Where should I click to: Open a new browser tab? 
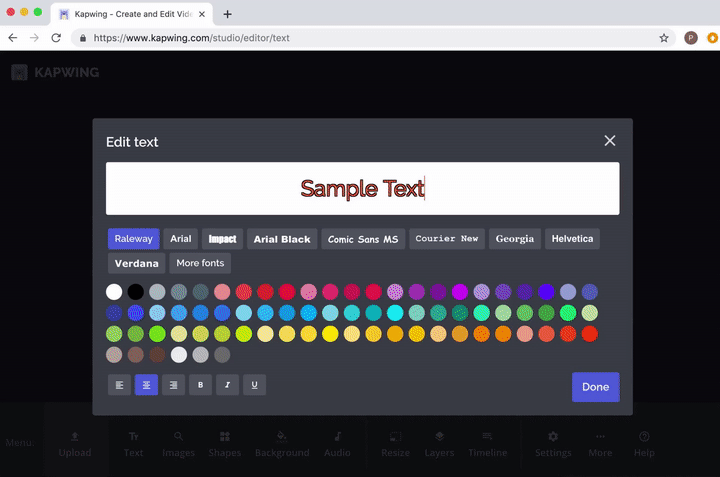tap(228, 14)
